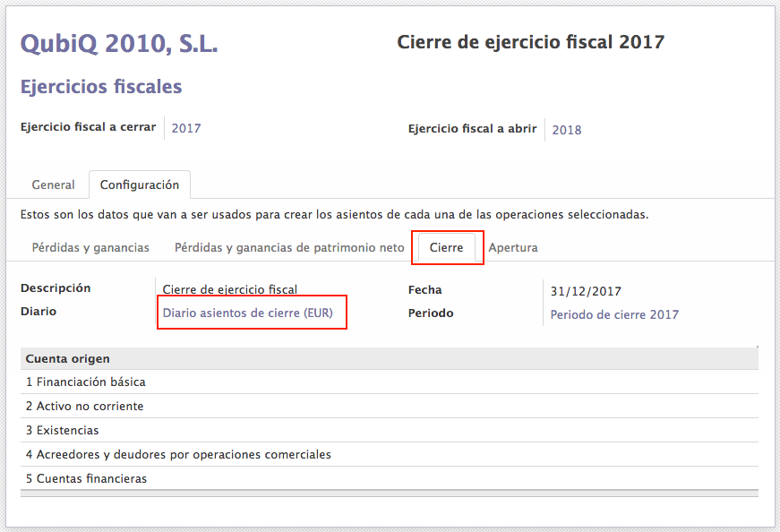Image resolution: width=780 pixels, height=532 pixels.
Task: Open fiscal year 2018 link
Action: coord(566,130)
